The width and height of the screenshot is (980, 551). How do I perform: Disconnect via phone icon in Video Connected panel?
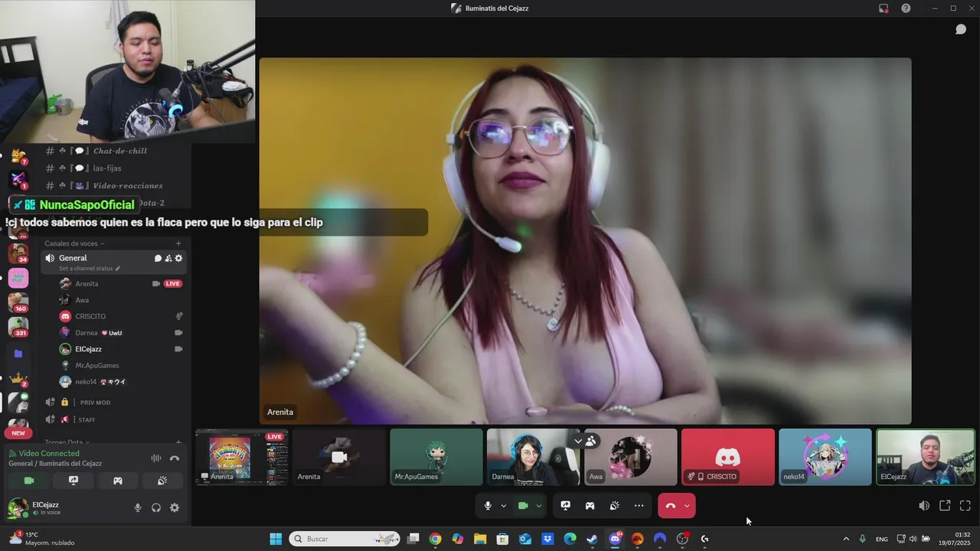175,458
